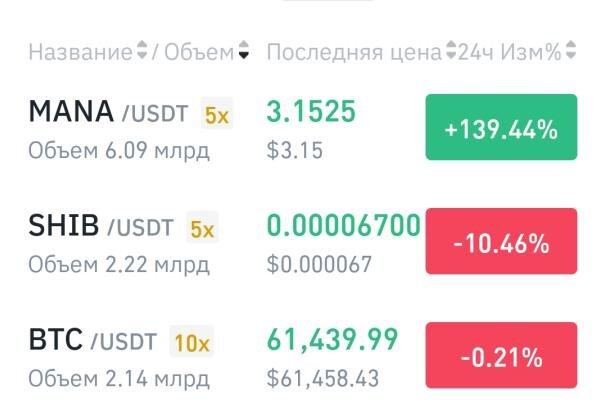Click the Объем column header
Viewport: 600px width, 420px height.
coord(199,52)
